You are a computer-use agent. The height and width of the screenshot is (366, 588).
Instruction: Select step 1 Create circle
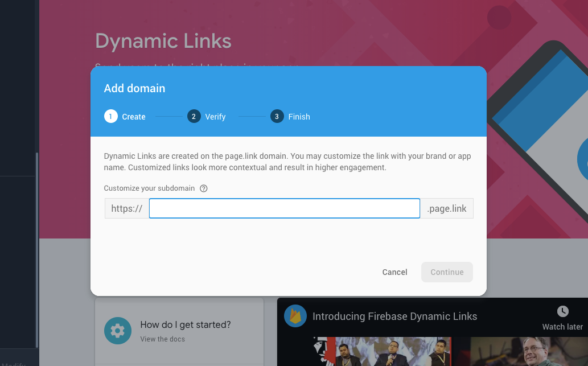110,116
